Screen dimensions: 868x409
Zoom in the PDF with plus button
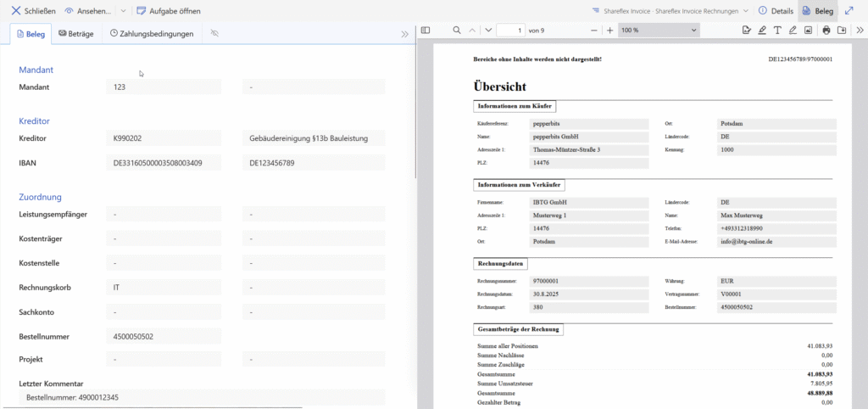(609, 30)
